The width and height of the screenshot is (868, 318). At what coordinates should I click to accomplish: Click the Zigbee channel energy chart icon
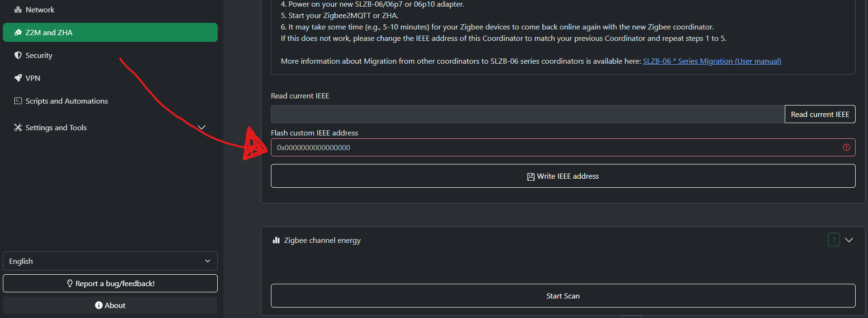coord(276,240)
